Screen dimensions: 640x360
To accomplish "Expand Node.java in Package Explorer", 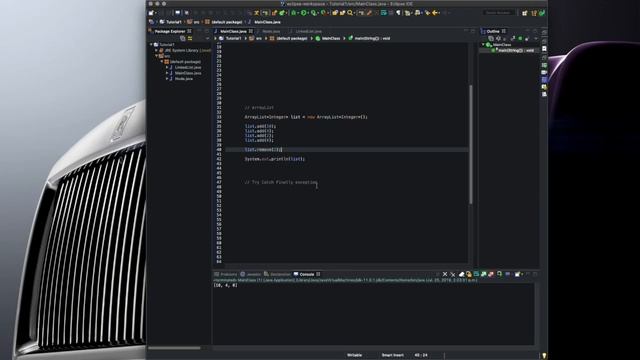I will pyautogui.click(x=167, y=79).
